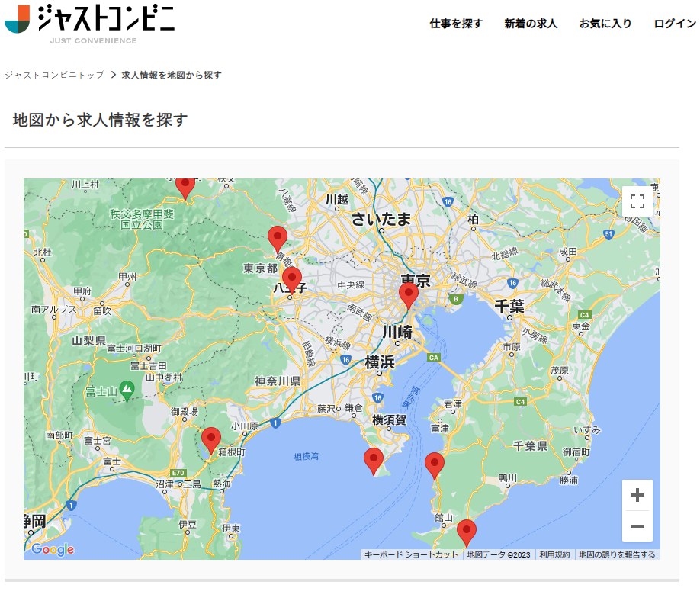Image resolution: width=700 pixels, height=601 pixels.
Task: Click the 相模湾 bay label
Action: pyautogui.click(x=307, y=456)
